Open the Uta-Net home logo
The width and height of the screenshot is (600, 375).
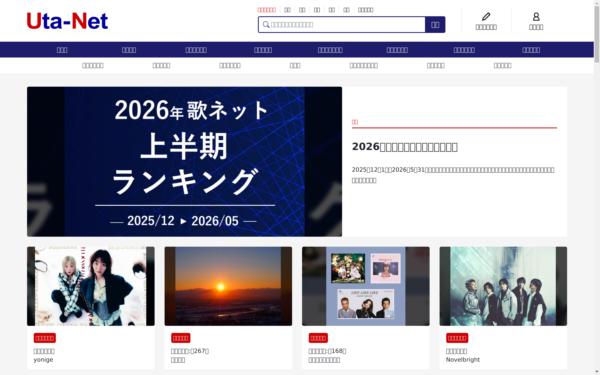coord(67,21)
